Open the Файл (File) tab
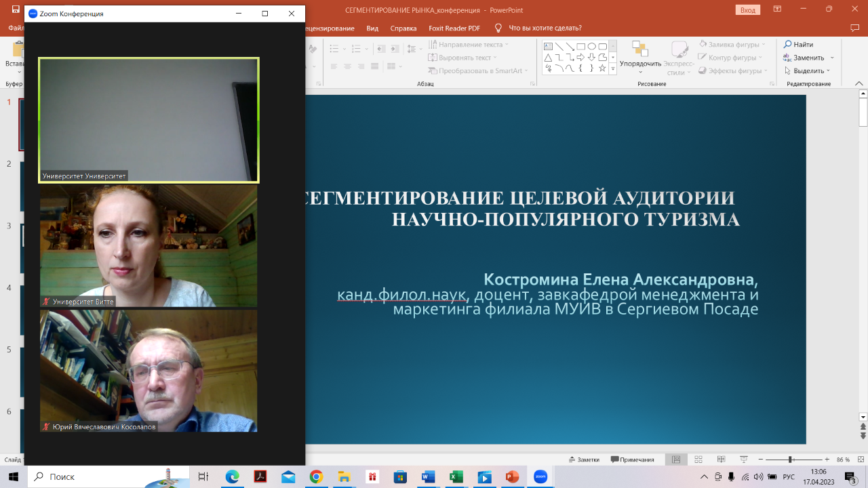Image resolution: width=868 pixels, height=488 pixels. [x=16, y=28]
